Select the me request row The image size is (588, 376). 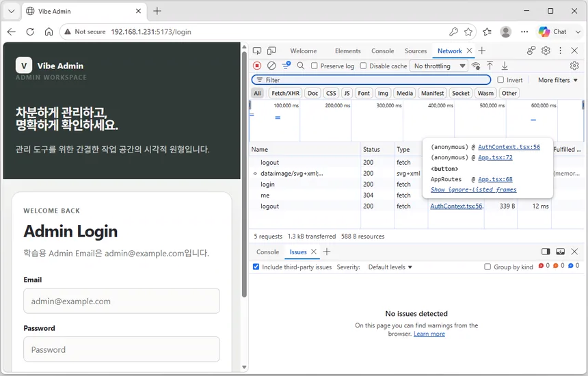[x=416, y=195]
